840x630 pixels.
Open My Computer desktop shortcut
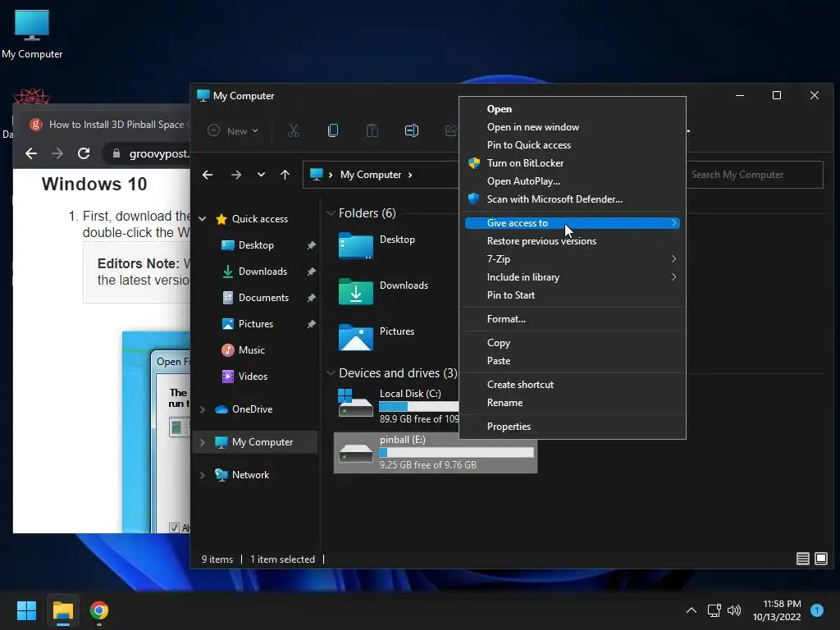point(32,34)
